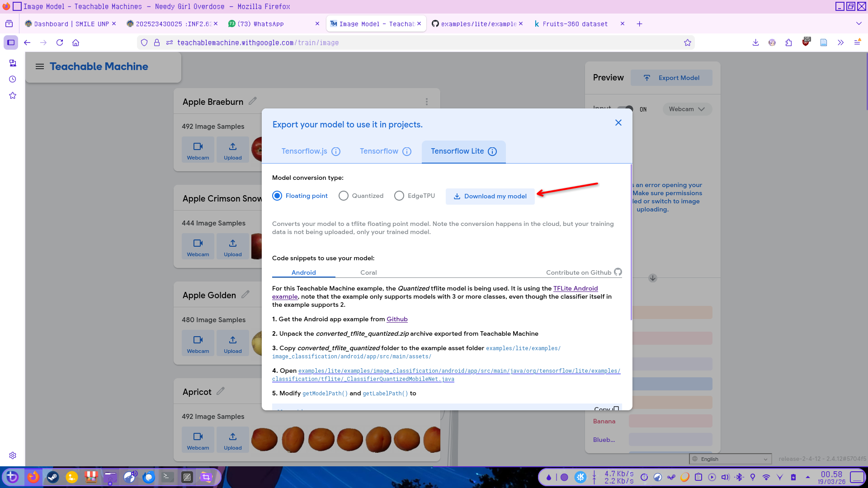Edit the Apple Braeburn class name pencil

coord(253,101)
